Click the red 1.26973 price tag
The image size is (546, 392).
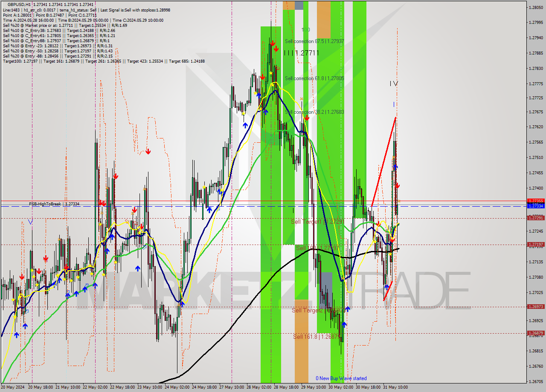(x=536, y=307)
